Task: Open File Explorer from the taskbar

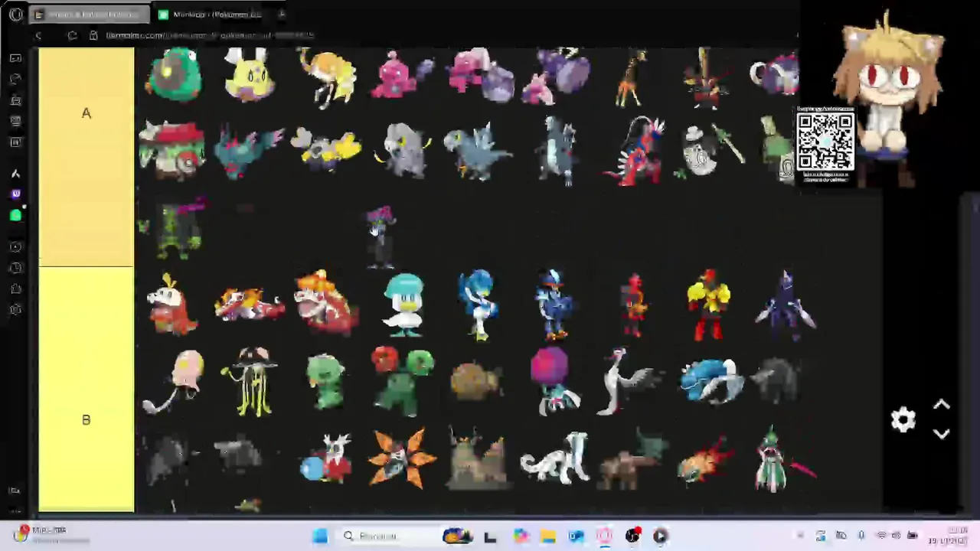Action: tap(548, 536)
